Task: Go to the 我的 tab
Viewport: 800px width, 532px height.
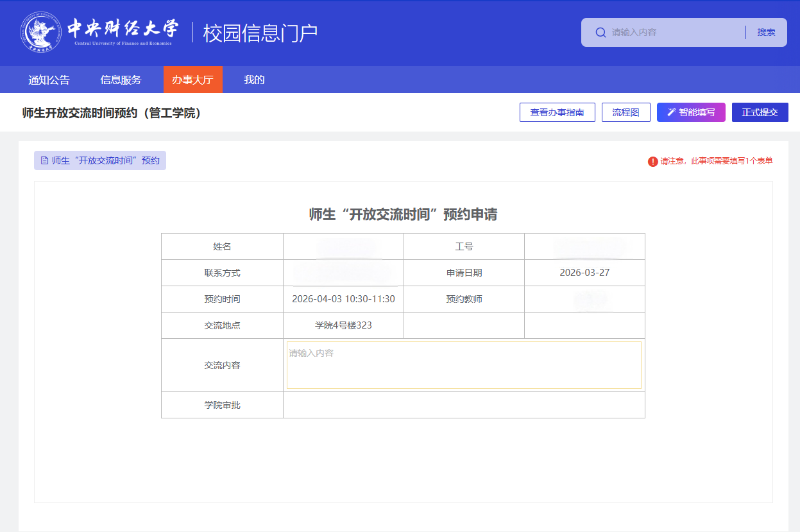Action: pyautogui.click(x=254, y=80)
